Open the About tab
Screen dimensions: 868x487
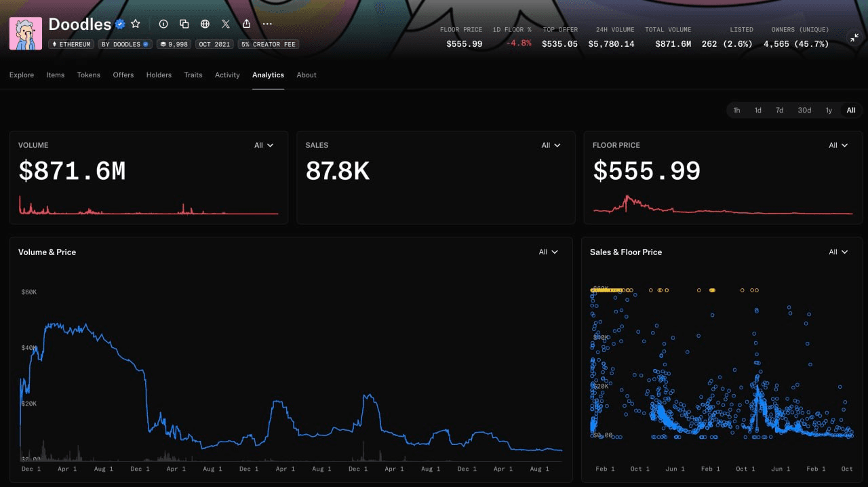307,75
